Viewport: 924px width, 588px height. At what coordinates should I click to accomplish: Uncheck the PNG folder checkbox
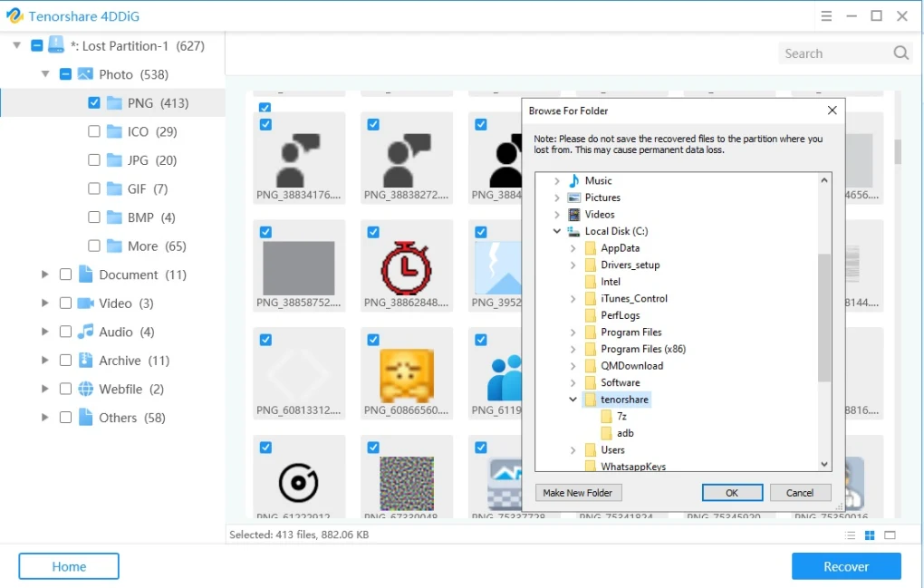(94, 103)
